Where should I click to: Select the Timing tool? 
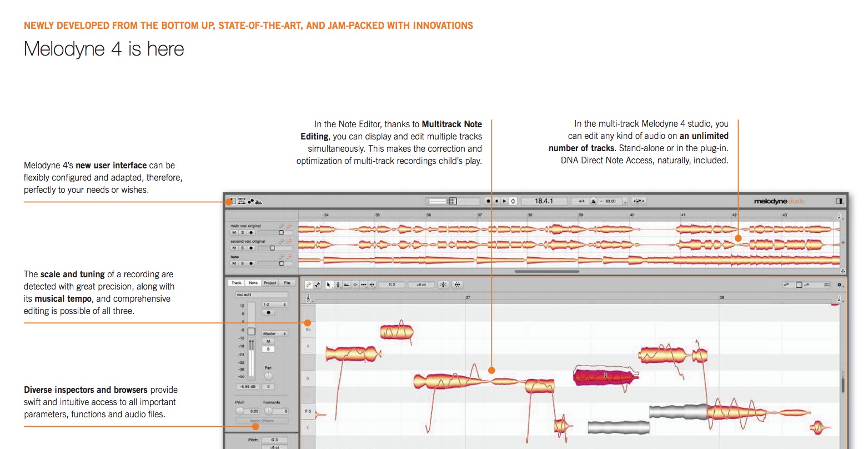coord(364,285)
